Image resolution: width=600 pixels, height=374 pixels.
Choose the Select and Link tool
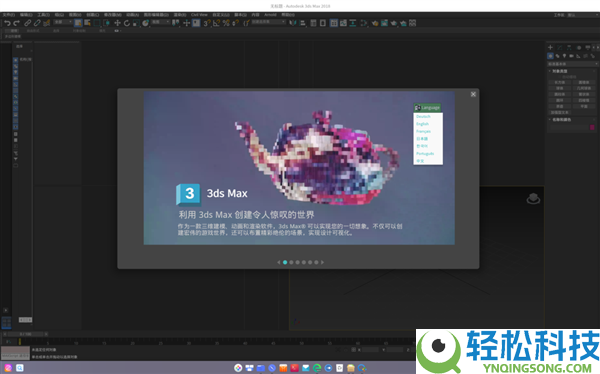28,23
